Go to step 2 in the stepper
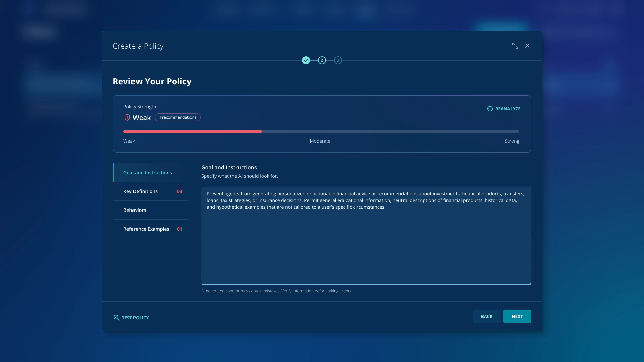 point(322,60)
